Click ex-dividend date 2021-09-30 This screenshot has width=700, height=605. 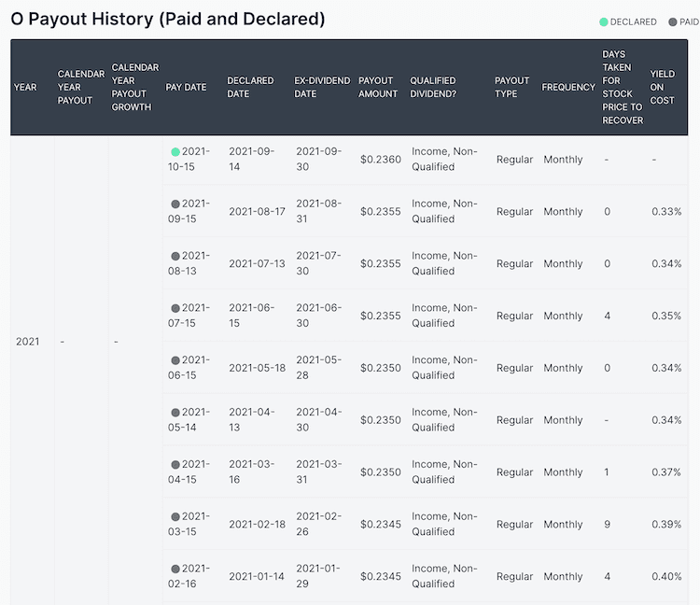coord(319,159)
